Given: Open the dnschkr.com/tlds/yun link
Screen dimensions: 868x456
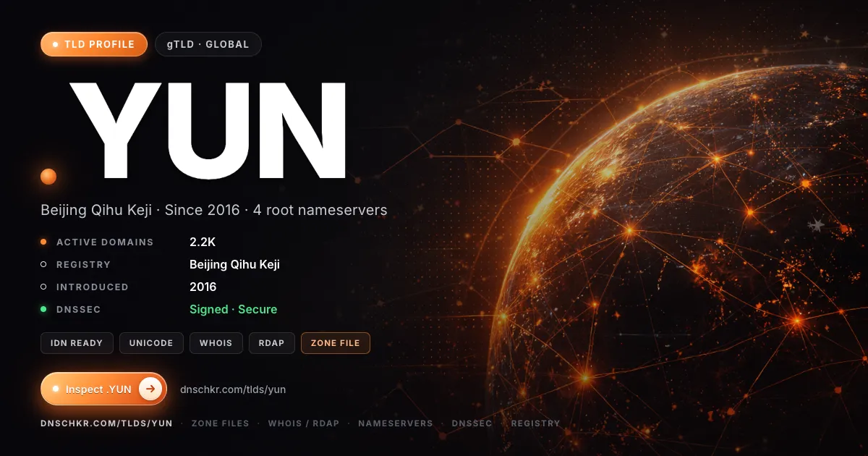Looking at the screenshot, I should click(233, 389).
